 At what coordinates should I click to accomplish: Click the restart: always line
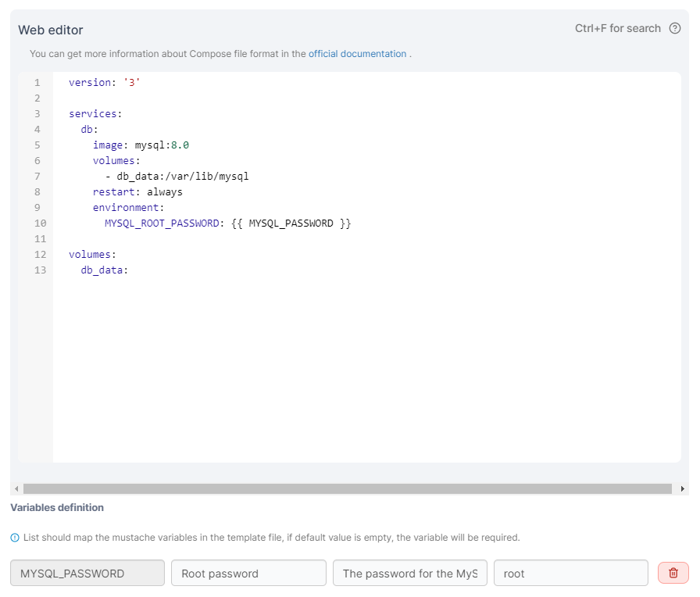click(x=137, y=191)
